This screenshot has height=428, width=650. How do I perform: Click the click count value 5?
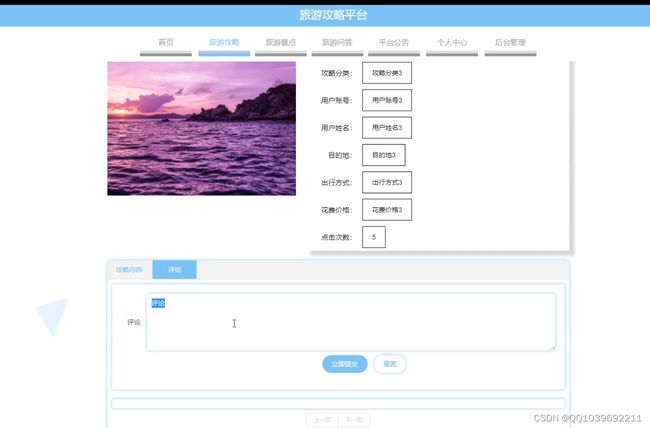[x=374, y=237]
